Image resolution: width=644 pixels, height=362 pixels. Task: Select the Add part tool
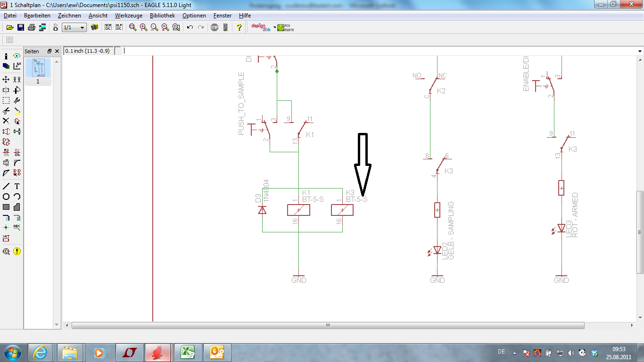click(17, 121)
